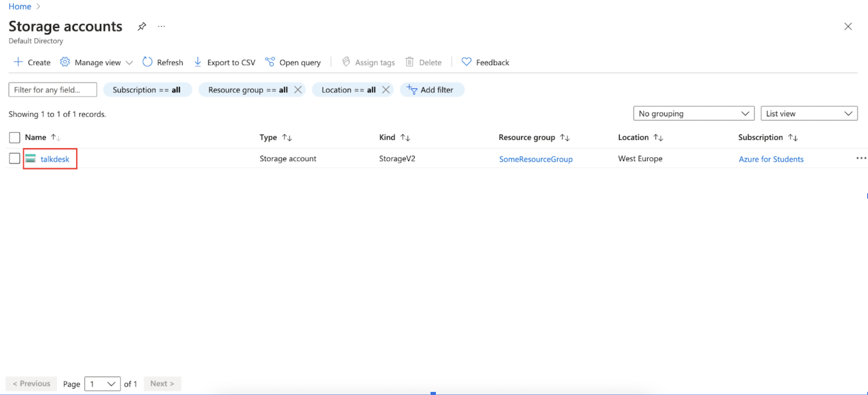Sort by the Kind column
868x395 pixels.
pos(394,137)
